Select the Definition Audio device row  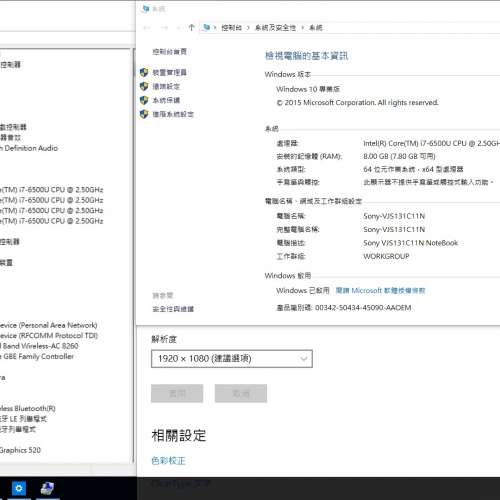pyautogui.click(x=29, y=148)
